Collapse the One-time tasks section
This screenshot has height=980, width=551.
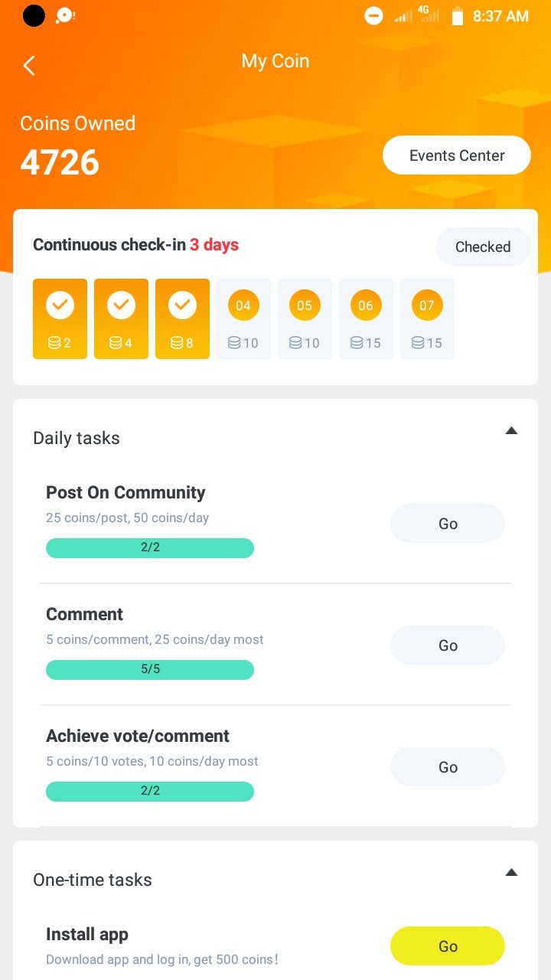511,872
